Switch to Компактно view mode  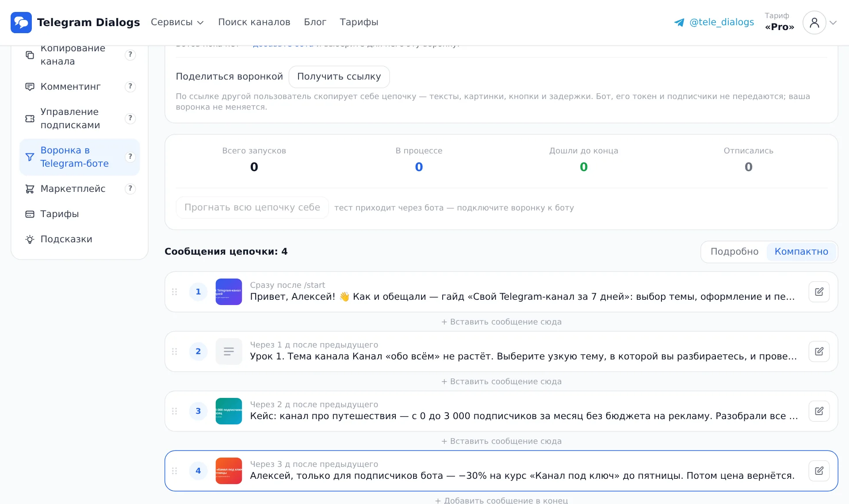click(x=801, y=252)
